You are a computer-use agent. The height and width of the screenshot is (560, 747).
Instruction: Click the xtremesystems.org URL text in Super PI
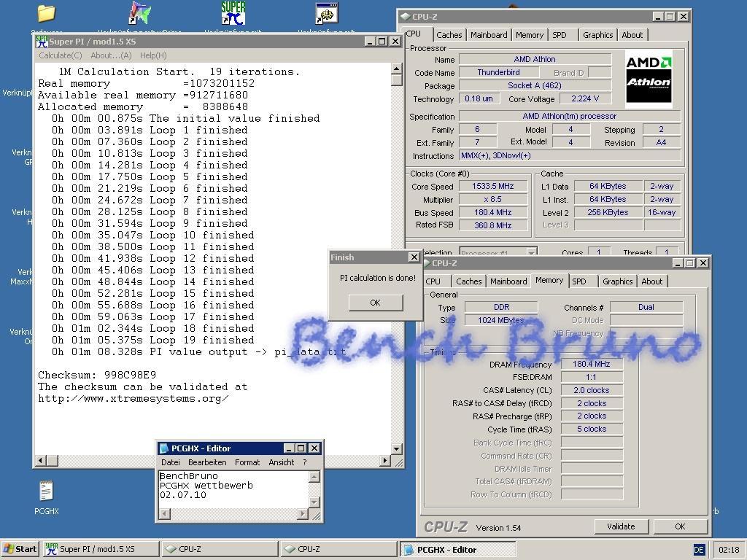[x=133, y=399]
